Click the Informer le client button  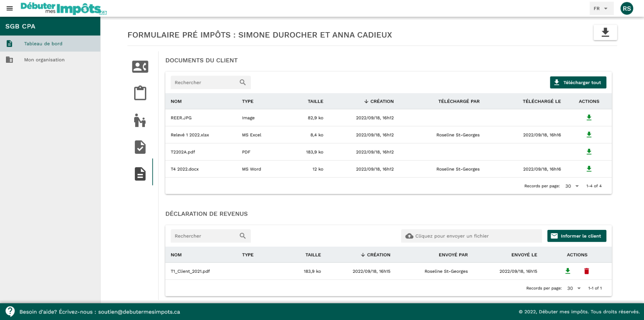tap(577, 236)
